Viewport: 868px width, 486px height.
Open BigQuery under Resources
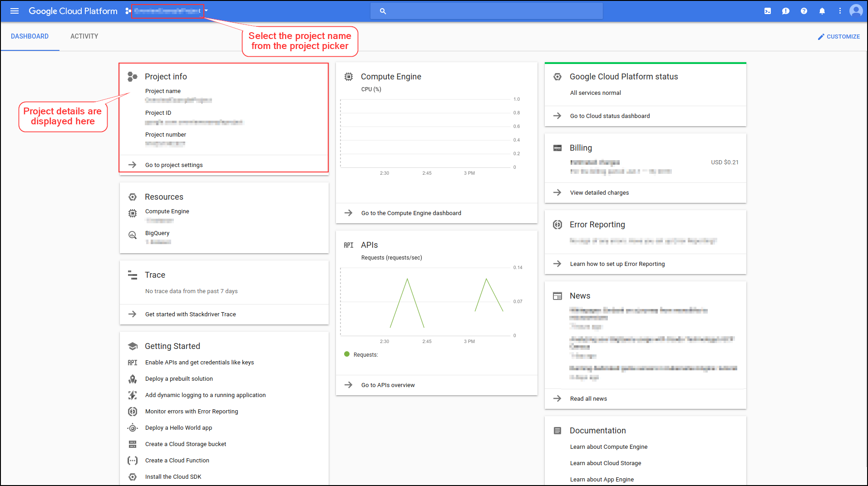click(157, 233)
